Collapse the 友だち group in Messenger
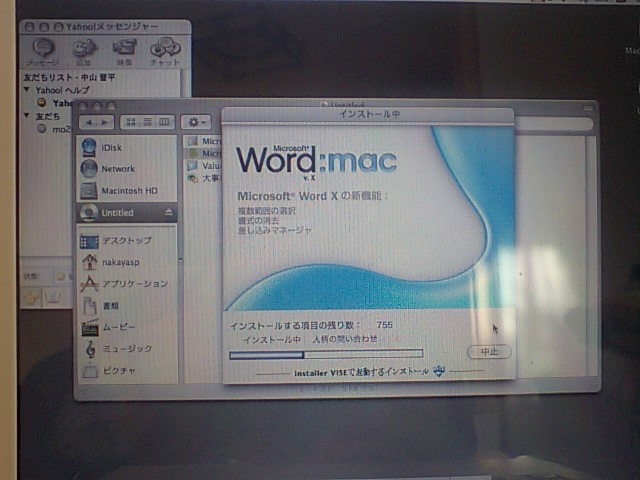The height and width of the screenshot is (480, 640). [27, 116]
